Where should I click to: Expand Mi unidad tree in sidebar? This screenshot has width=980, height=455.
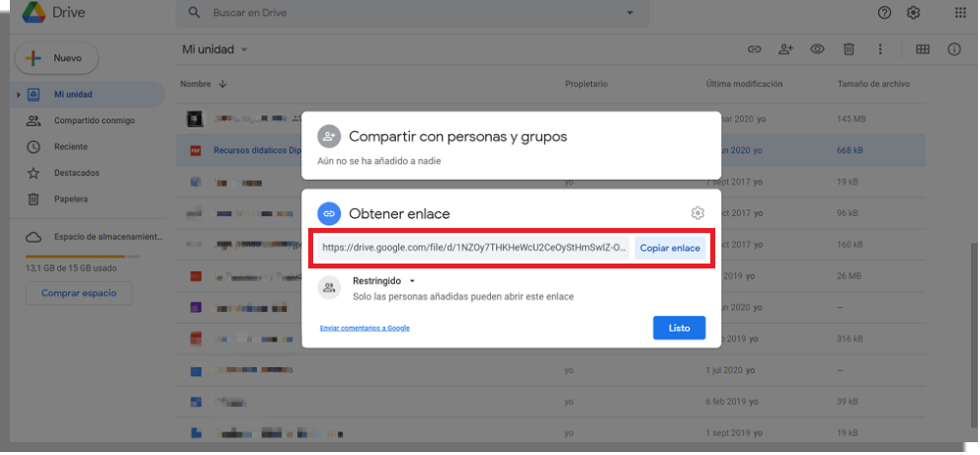(x=19, y=95)
